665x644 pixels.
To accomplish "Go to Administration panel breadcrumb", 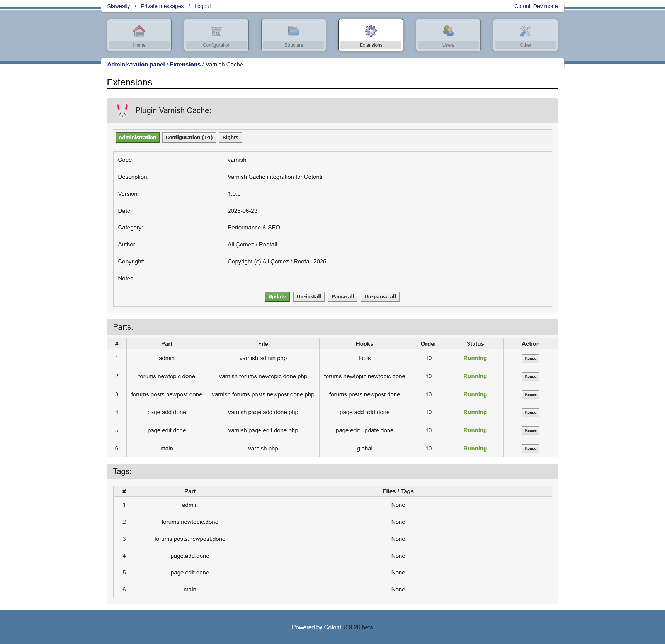I will 136,65.
